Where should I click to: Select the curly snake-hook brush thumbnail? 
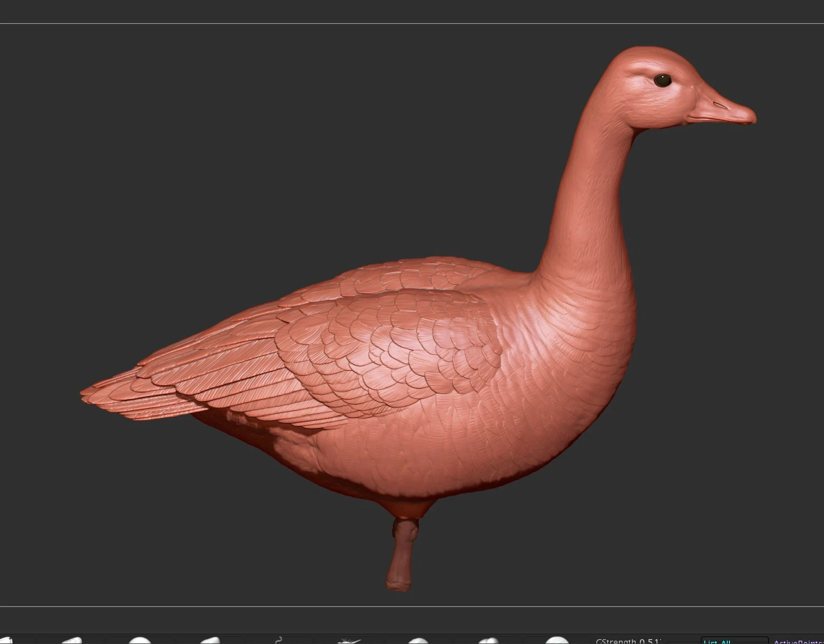click(279, 640)
